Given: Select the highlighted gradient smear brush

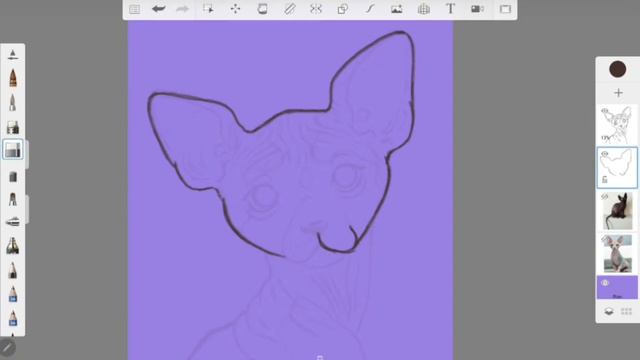Looking at the screenshot, I should coord(13,150).
